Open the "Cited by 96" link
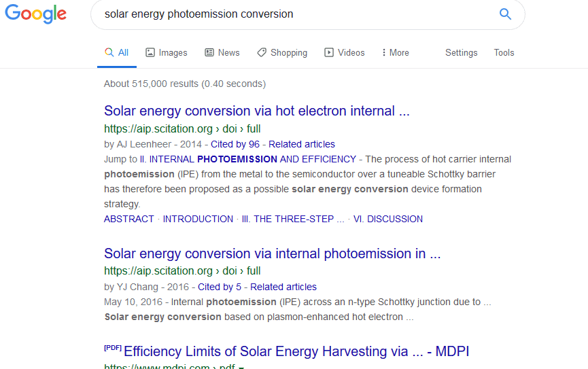Image resolution: width=588 pixels, height=369 pixels. click(x=235, y=144)
